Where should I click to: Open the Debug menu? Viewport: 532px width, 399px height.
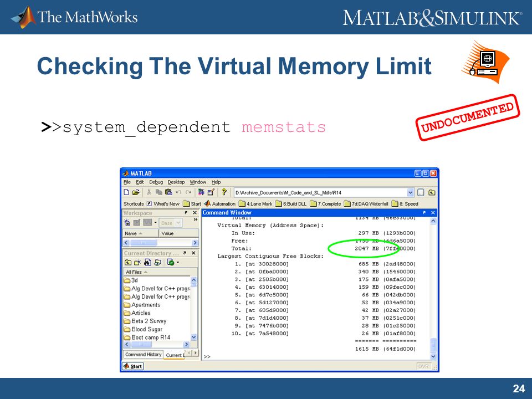[x=156, y=182]
